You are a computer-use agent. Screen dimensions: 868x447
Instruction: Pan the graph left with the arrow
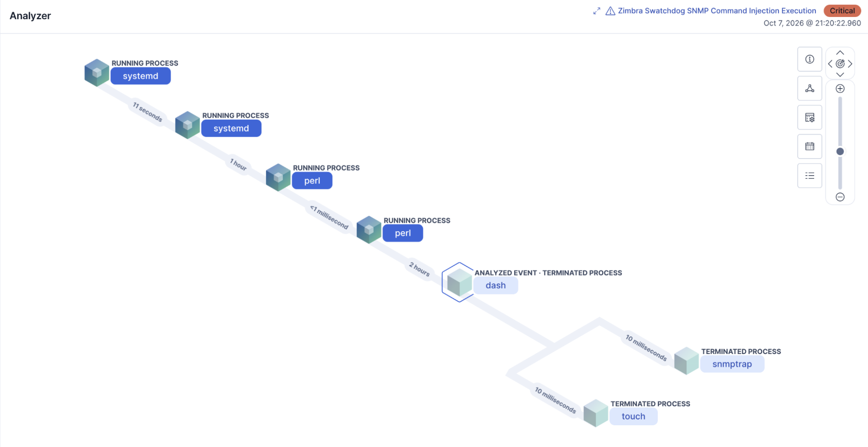830,64
